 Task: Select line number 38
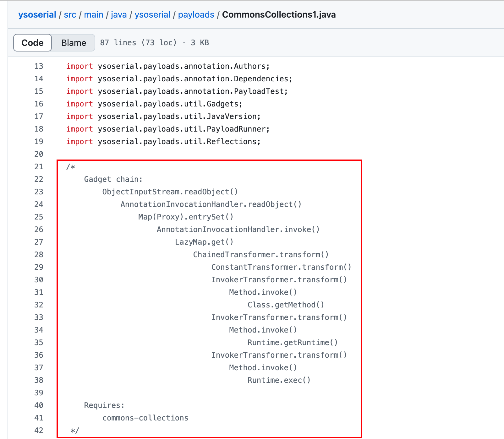pos(39,380)
